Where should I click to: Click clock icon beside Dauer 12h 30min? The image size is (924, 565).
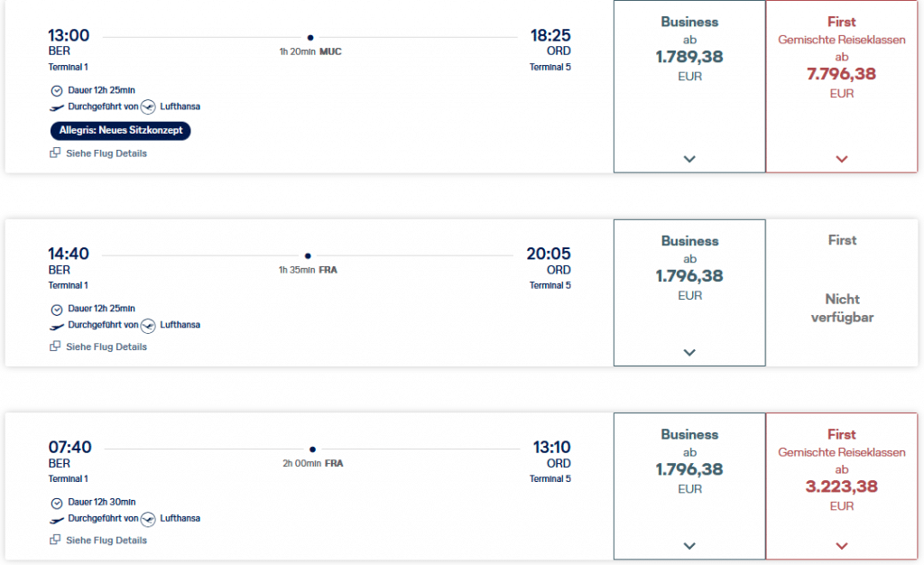pyautogui.click(x=57, y=503)
